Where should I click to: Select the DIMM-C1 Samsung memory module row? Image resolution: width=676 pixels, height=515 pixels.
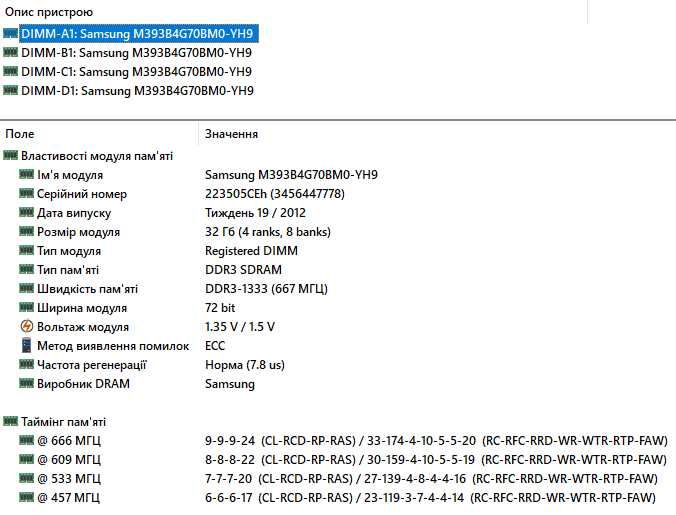click(136, 72)
